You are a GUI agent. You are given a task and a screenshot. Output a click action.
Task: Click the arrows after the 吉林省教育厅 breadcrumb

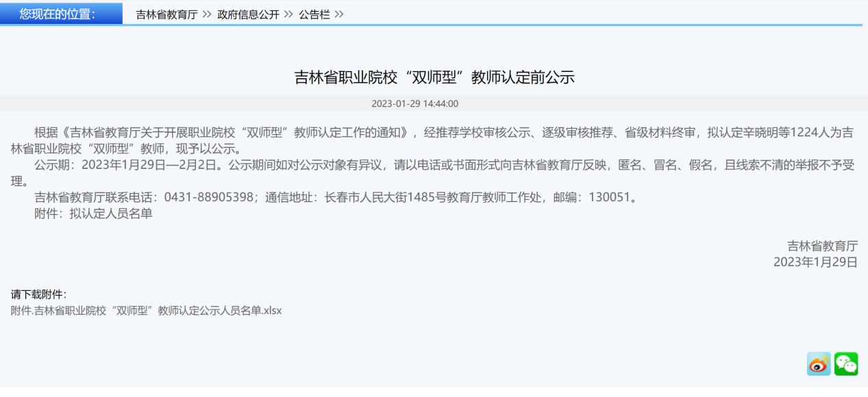point(207,14)
